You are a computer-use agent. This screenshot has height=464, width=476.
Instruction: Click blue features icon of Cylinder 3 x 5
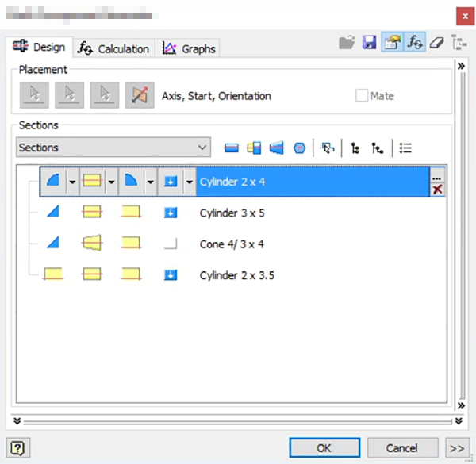pos(171,213)
